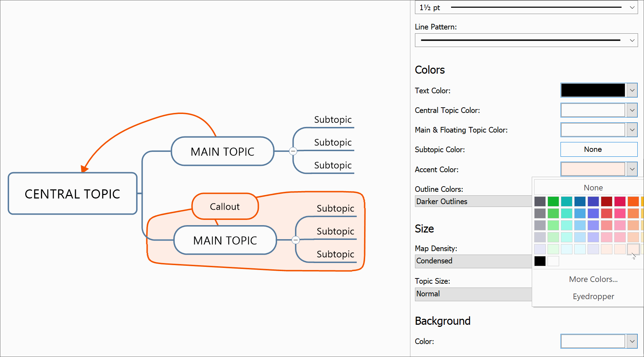
Task: Open the Text Color dropdown arrow
Action: point(632,90)
